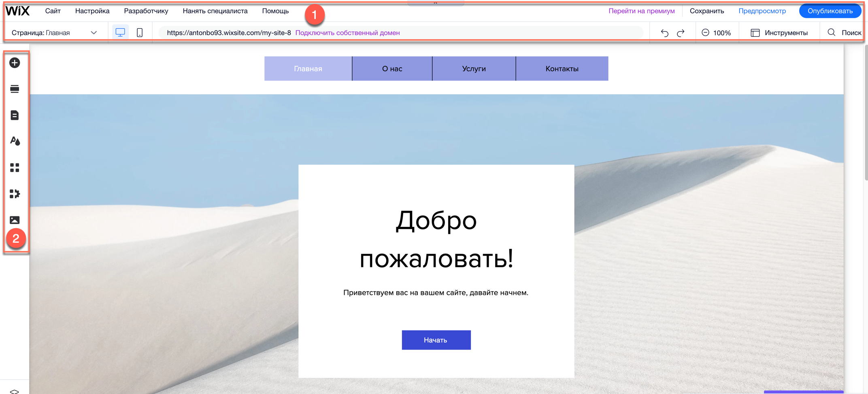Image resolution: width=868 pixels, height=394 pixels.
Task: Open the Pages and Menu panel
Action: 15,115
